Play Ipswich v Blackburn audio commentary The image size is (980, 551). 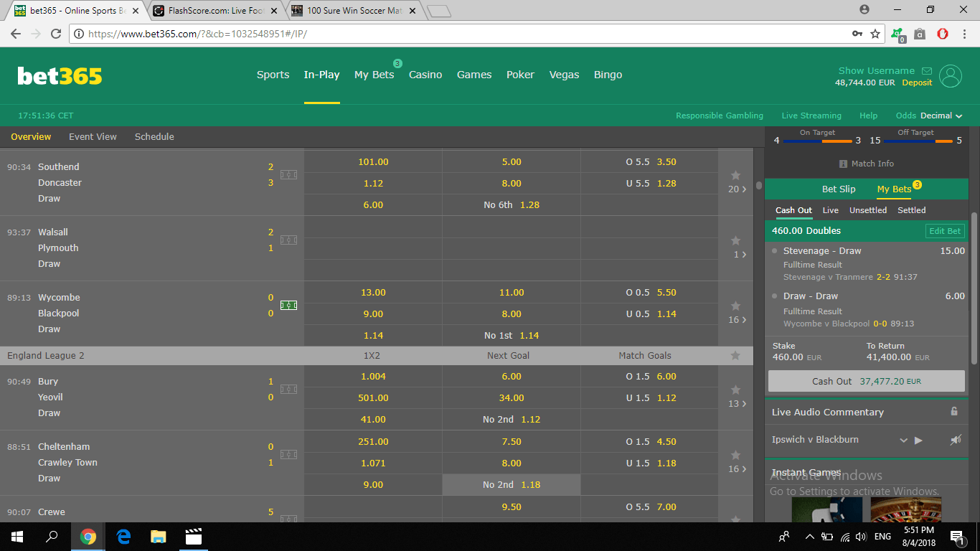click(x=918, y=441)
